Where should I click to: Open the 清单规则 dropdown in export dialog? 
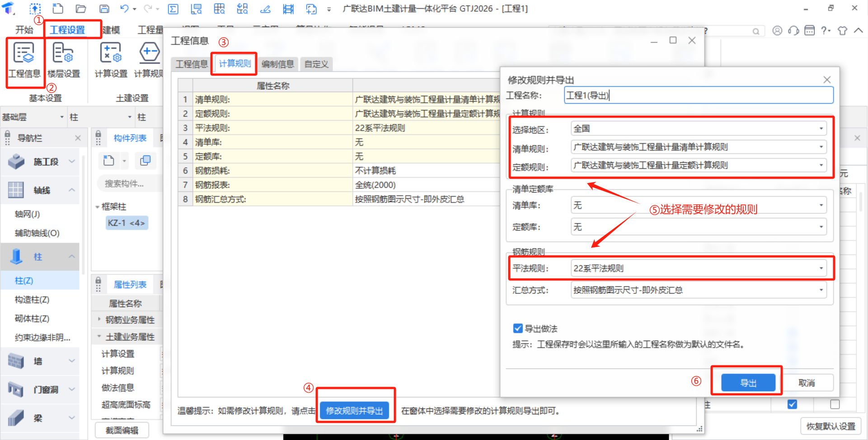click(x=699, y=147)
